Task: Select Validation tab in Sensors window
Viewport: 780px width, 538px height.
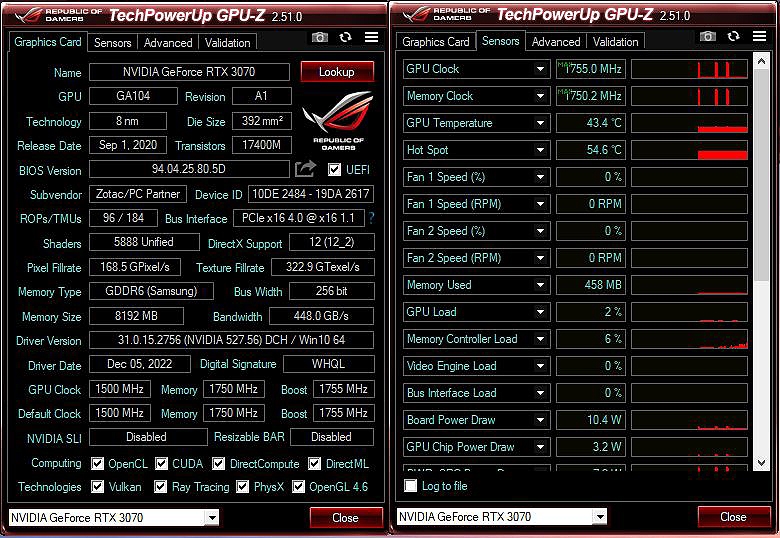Action: (615, 42)
